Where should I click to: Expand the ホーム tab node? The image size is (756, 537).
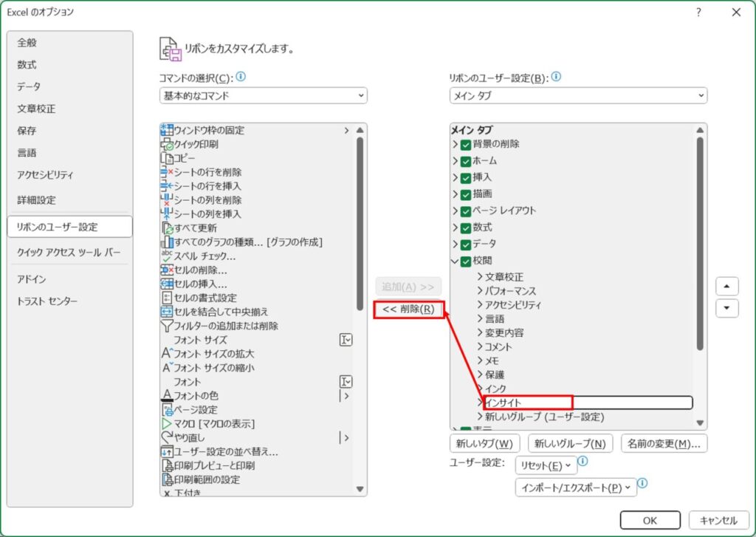tap(455, 161)
